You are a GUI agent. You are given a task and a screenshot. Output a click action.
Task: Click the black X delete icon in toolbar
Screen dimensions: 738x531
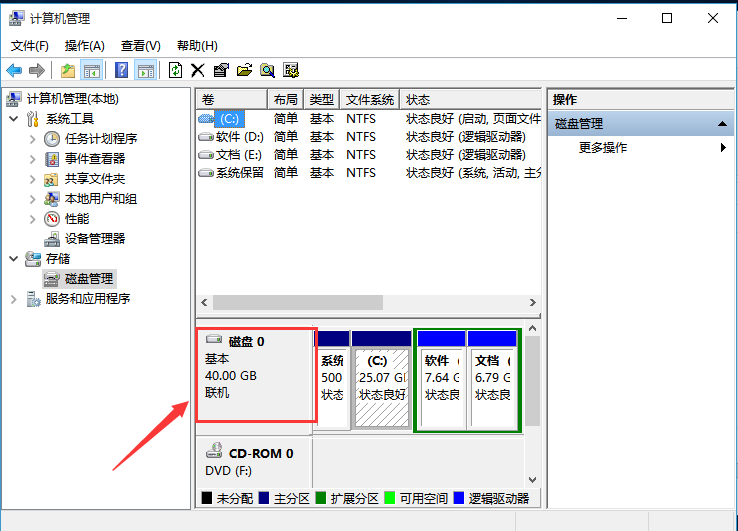(x=197, y=70)
